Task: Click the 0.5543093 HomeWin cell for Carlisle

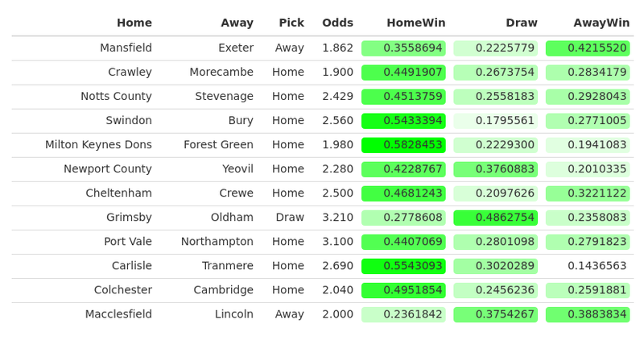Action: (x=403, y=266)
